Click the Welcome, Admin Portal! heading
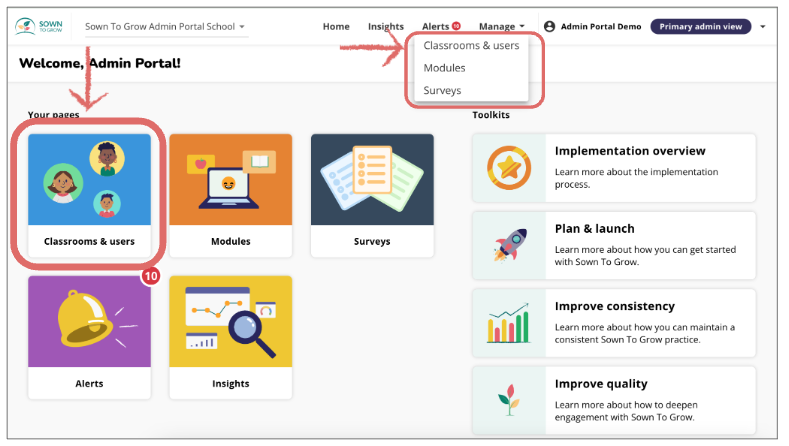 pyautogui.click(x=100, y=63)
